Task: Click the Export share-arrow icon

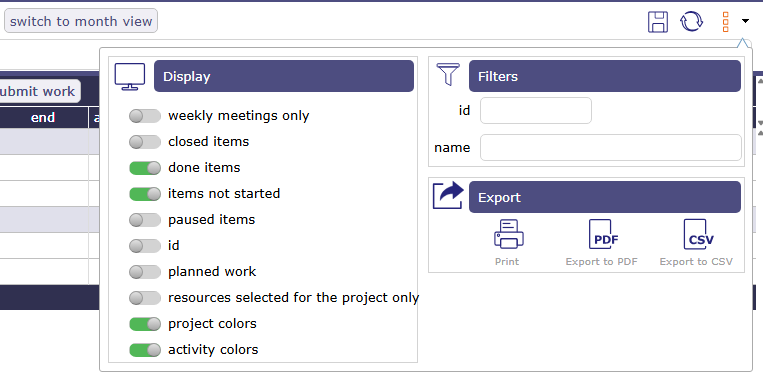Action: [448, 195]
